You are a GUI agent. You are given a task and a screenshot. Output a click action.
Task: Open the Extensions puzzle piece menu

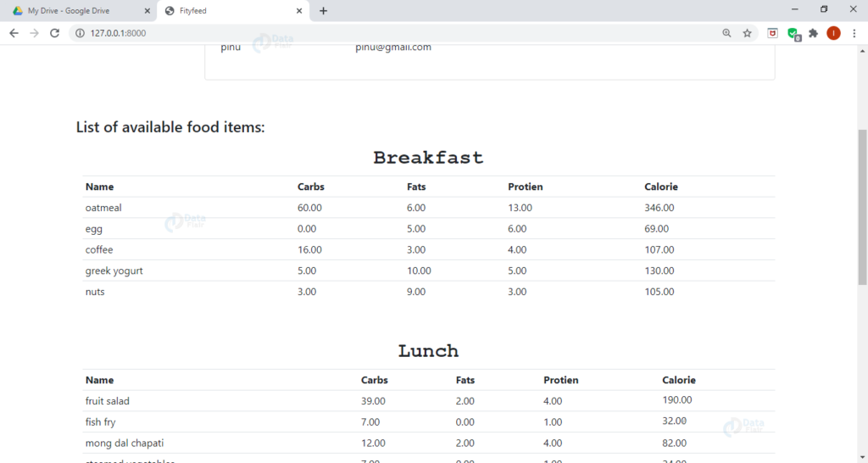pyautogui.click(x=814, y=33)
